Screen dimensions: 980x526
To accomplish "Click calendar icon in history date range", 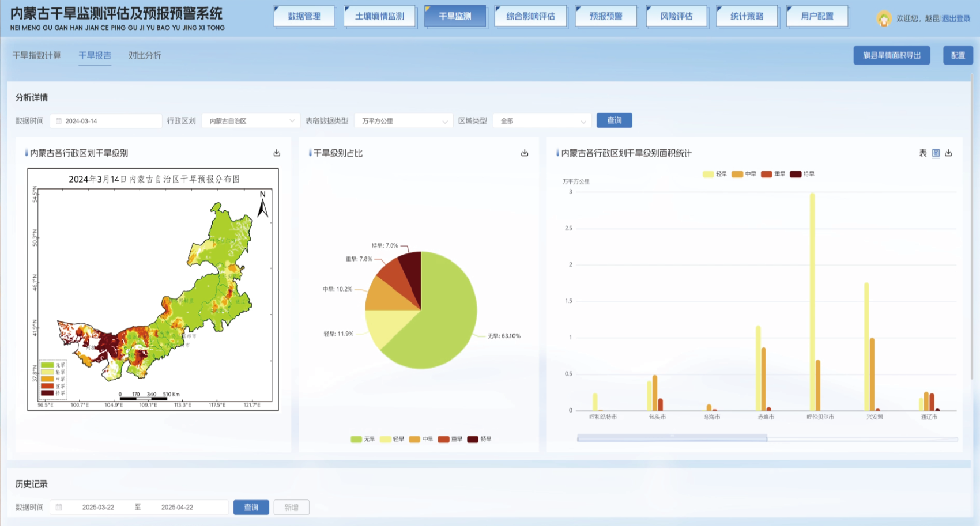I will point(59,508).
